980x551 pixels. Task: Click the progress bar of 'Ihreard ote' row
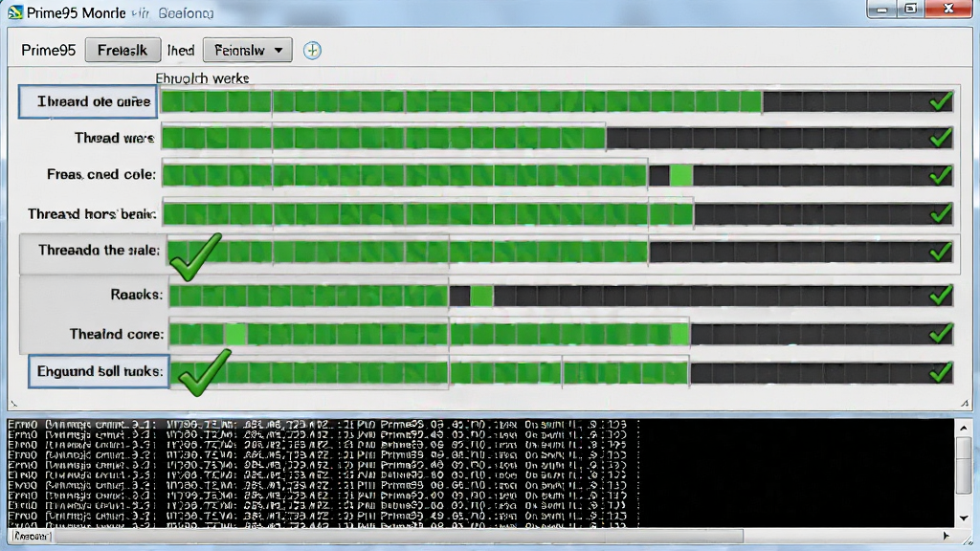(x=557, y=101)
